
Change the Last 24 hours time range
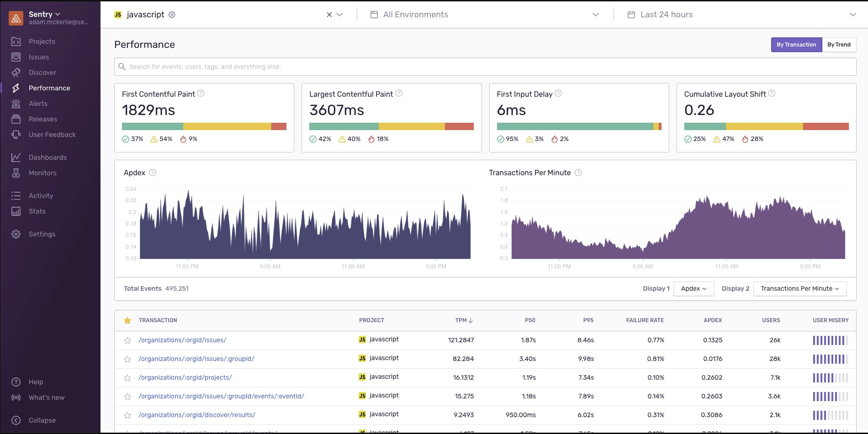click(x=740, y=14)
